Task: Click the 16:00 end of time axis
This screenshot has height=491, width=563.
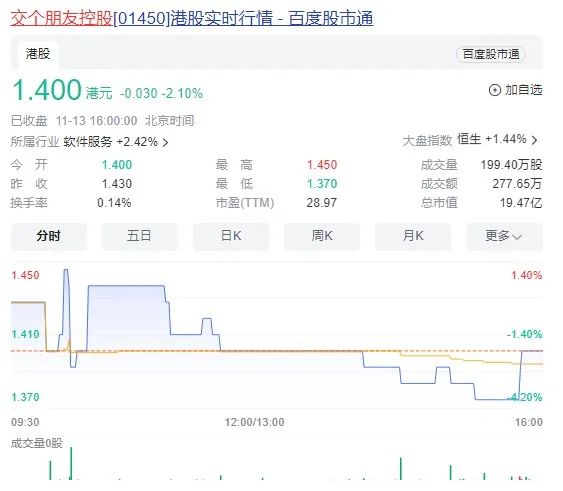Action: coord(529,422)
